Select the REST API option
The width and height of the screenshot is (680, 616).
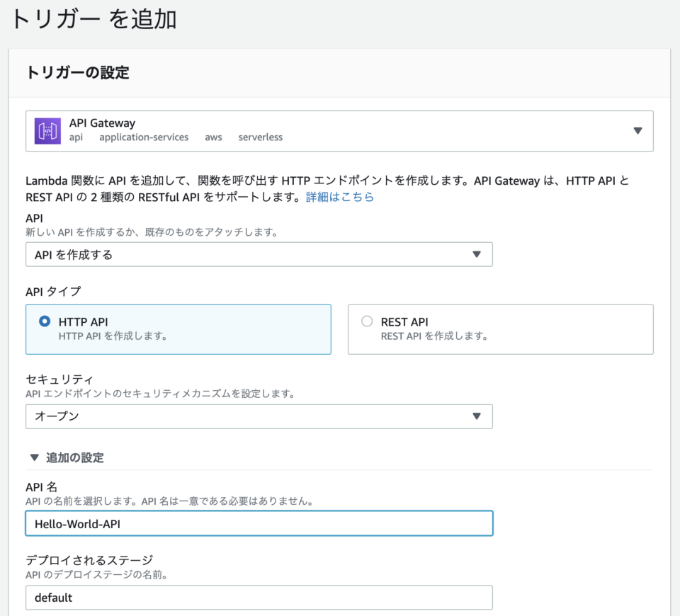[x=367, y=321]
